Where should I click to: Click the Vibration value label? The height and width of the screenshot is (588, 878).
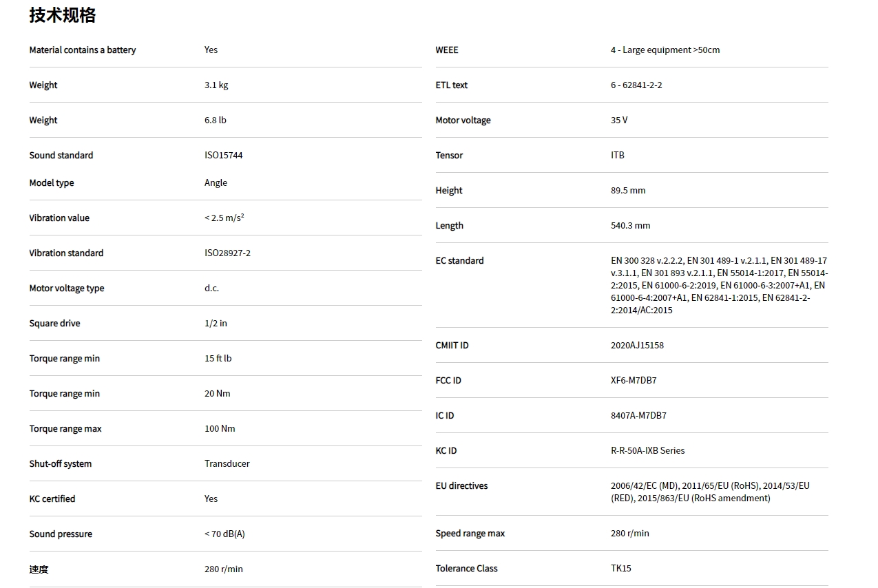[59, 218]
